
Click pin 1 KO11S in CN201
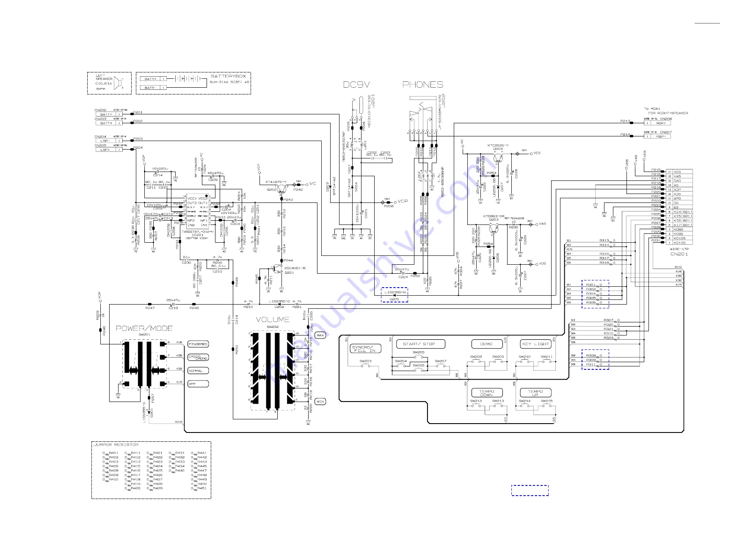pyautogui.click(x=679, y=243)
